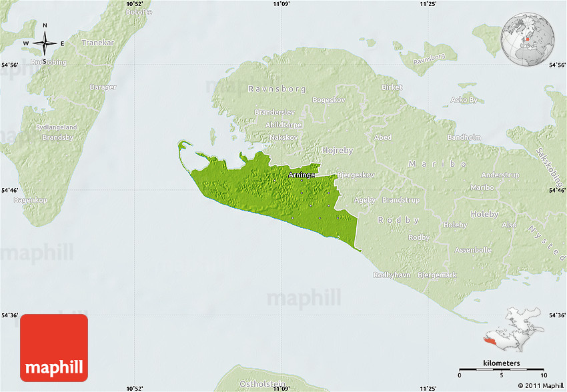Click the Askø By island label
The width and height of the screenshot is (567, 392).
tap(464, 100)
